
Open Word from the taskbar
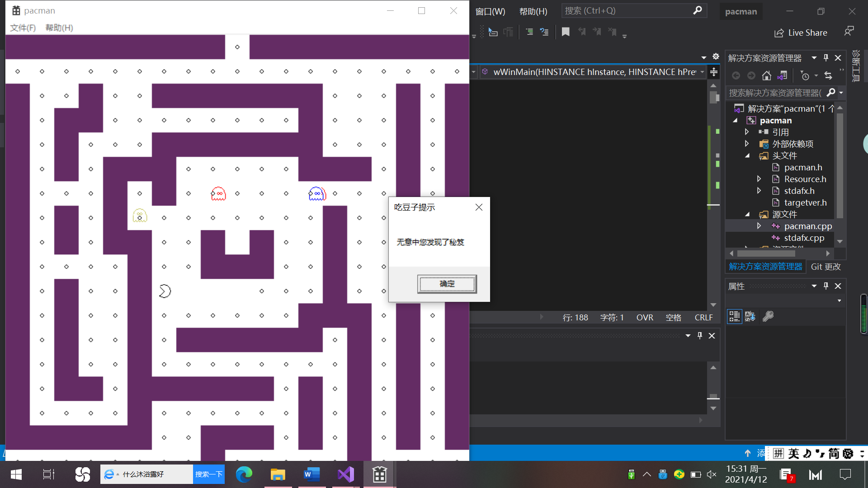pos(311,474)
